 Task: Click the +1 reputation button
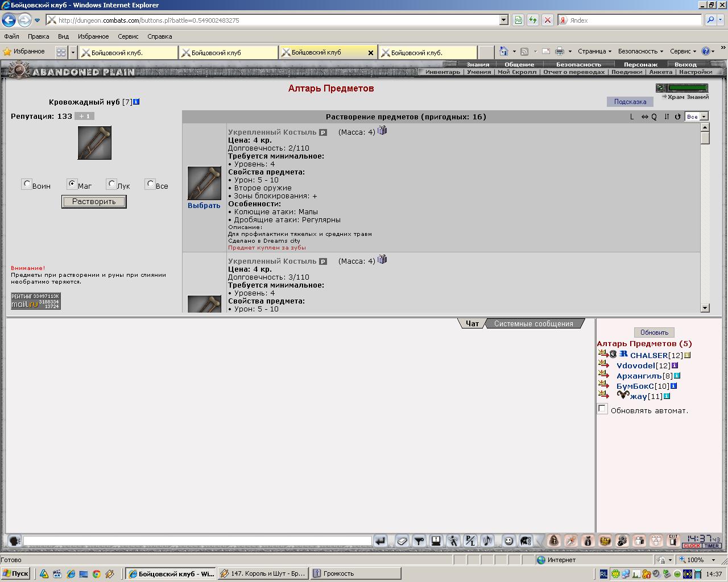tap(84, 116)
